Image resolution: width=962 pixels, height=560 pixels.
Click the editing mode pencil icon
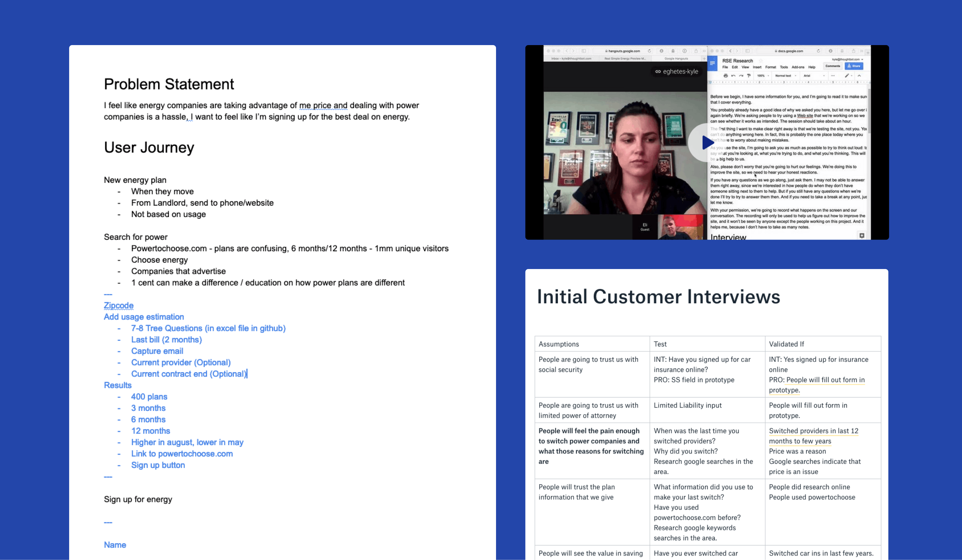[x=847, y=76]
